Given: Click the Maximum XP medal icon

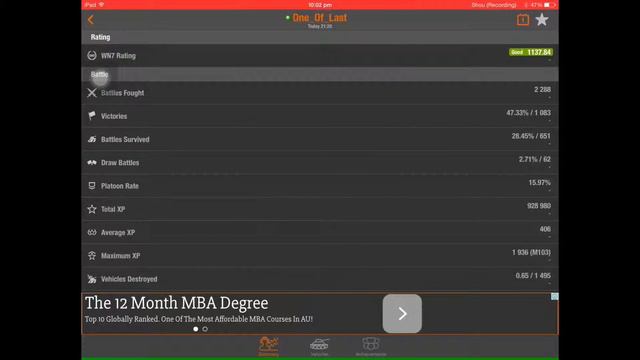Looking at the screenshot, I should 92,256.
